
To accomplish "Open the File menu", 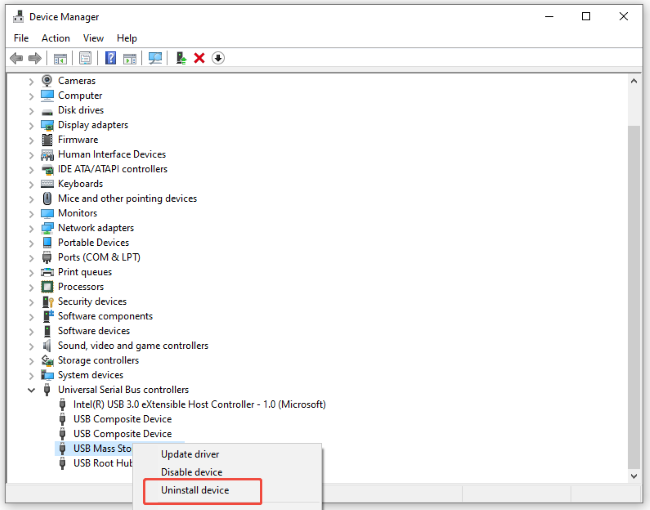I will [21, 38].
